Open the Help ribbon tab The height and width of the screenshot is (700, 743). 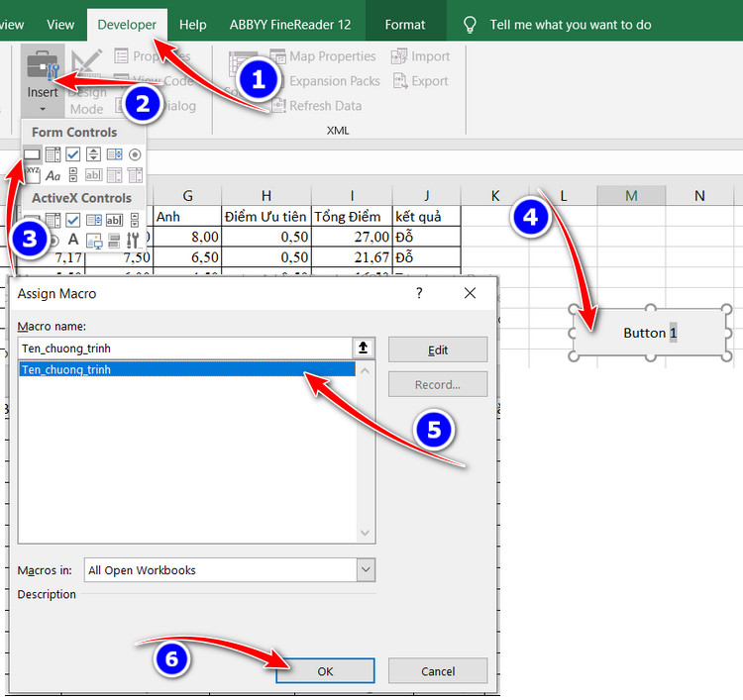coord(192,24)
